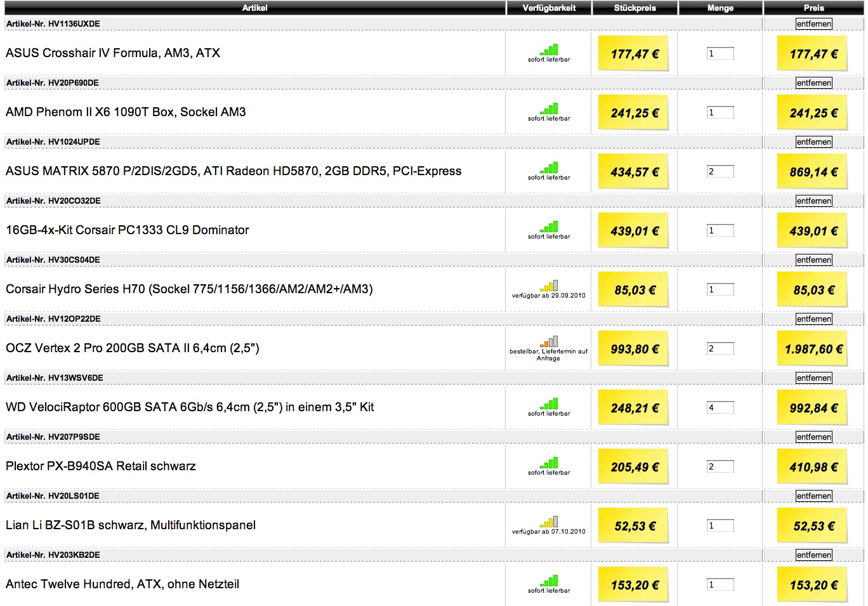The image size is (868, 606).
Task: Open Corsair Hydro Series H70 product name
Action: 189,289
